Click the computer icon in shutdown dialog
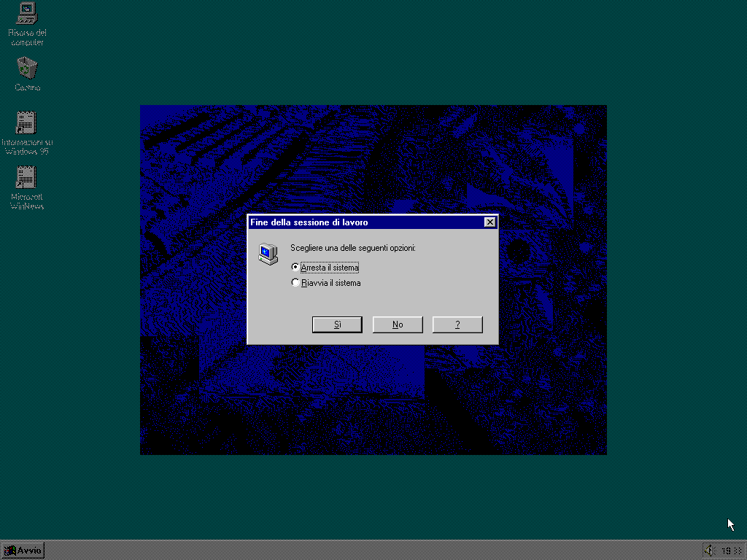Viewport: 747px width, 560px height. pos(268,254)
